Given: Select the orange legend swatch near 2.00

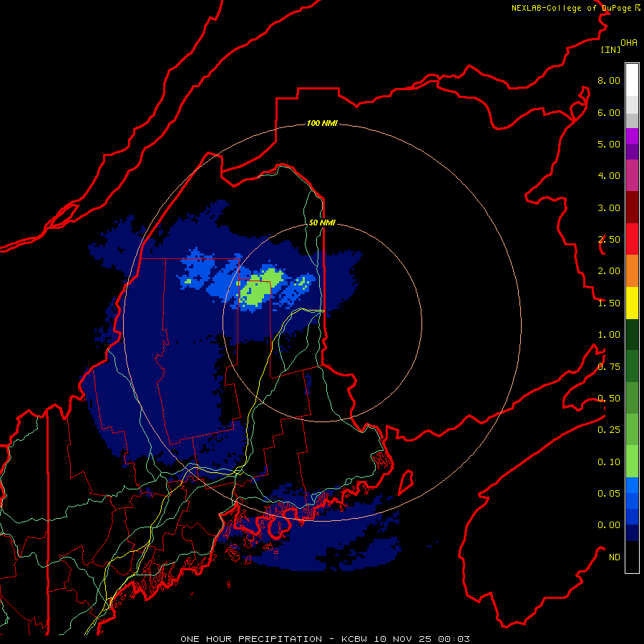Looking at the screenshot, I should [x=632, y=270].
